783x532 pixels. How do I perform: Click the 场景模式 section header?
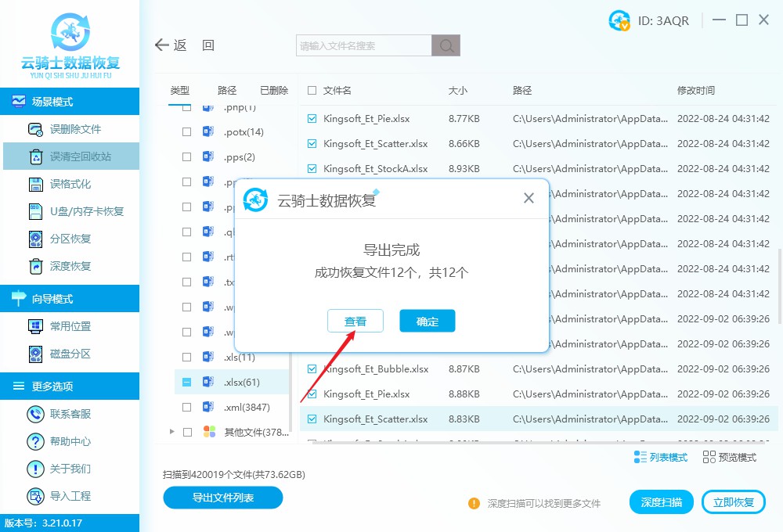pos(70,101)
